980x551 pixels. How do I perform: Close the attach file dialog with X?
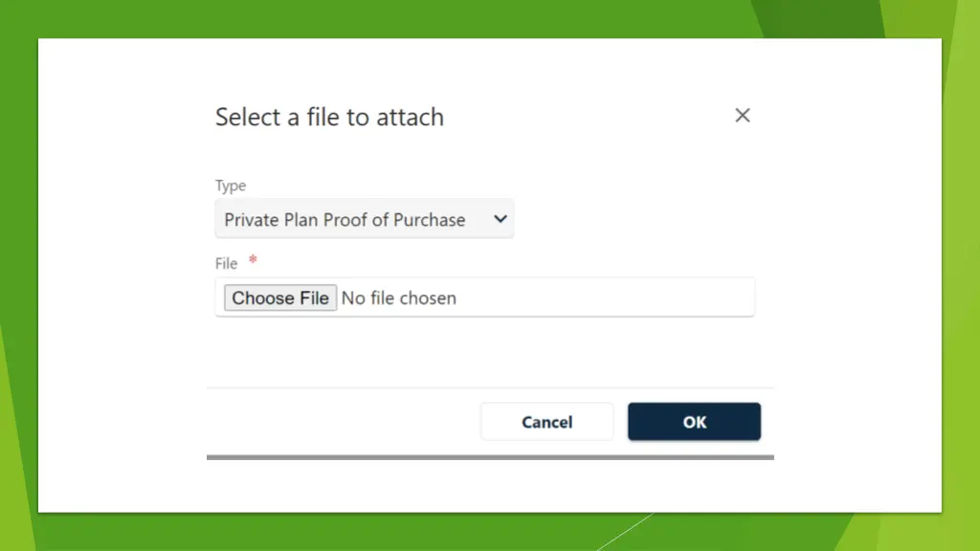click(x=742, y=116)
